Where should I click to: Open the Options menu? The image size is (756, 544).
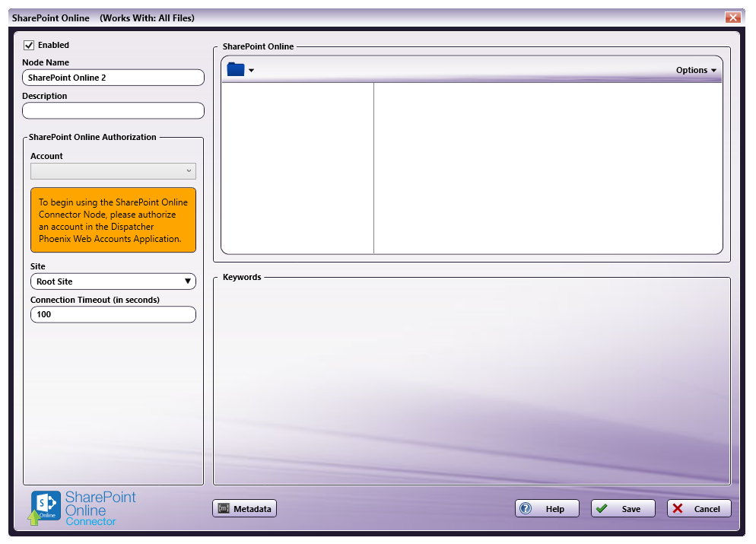click(696, 70)
